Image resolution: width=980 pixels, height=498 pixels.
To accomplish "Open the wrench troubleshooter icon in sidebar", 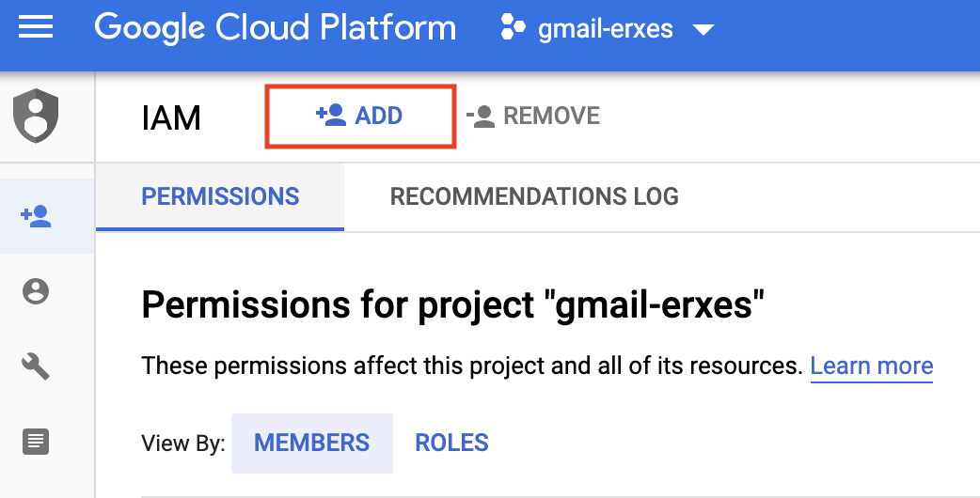I will (x=36, y=366).
